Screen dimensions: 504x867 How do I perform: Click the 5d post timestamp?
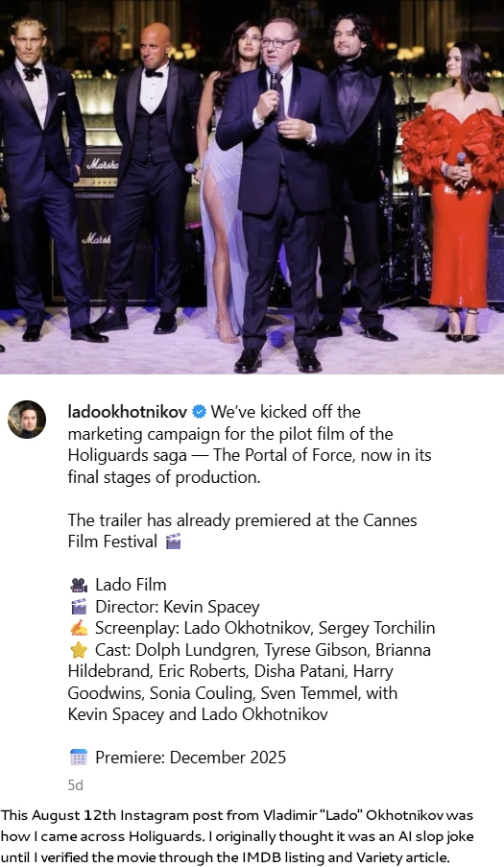(x=75, y=785)
